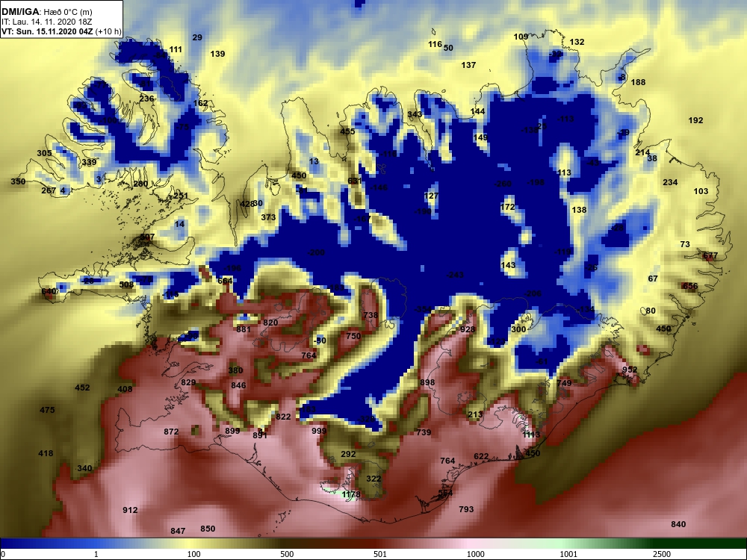Viewport: 747px width, 560px height.
Task: Click the map value '29'
Action: pyautogui.click(x=197, y=37)
